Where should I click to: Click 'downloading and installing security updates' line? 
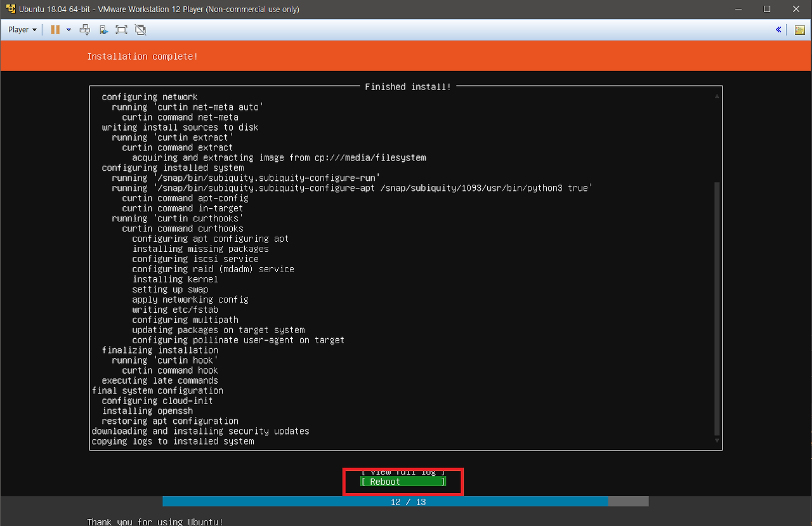point(200,432)
